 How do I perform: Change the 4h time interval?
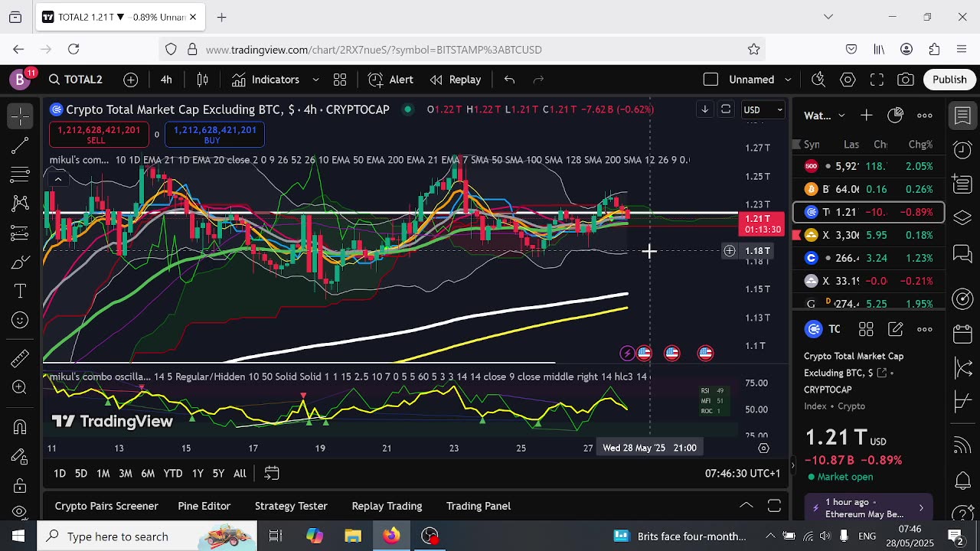tap(166, 80)
